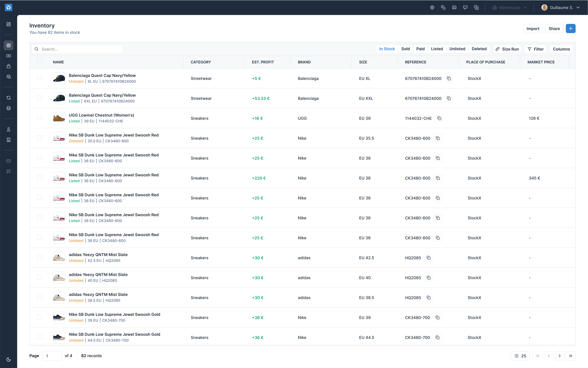Check the UGG Lowmel Chestnut row

point(39,118)
